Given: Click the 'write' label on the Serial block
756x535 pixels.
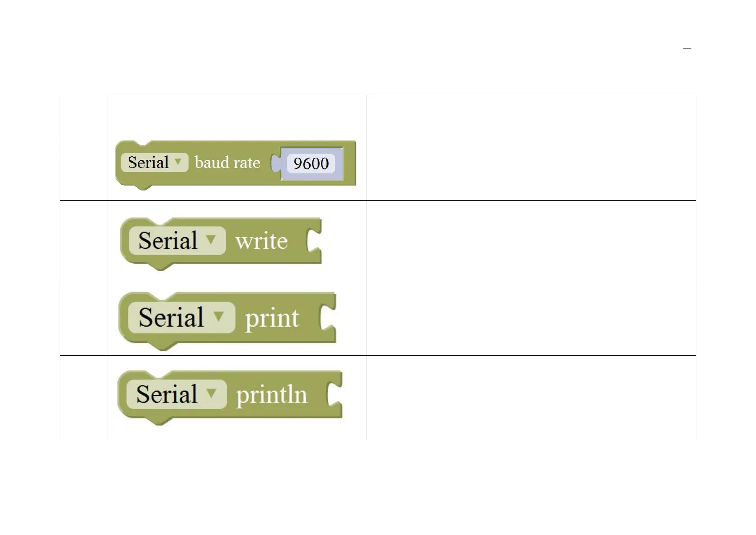Looking at the screenshot, I should [261, 241].
